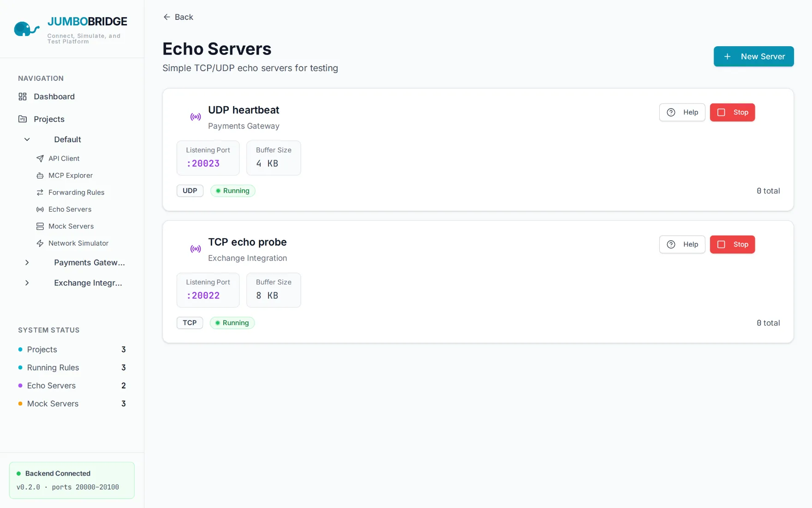Click the UDP heartbeat title
The height and width of the screenshot is (508, 812).
(x=244, y=110)
